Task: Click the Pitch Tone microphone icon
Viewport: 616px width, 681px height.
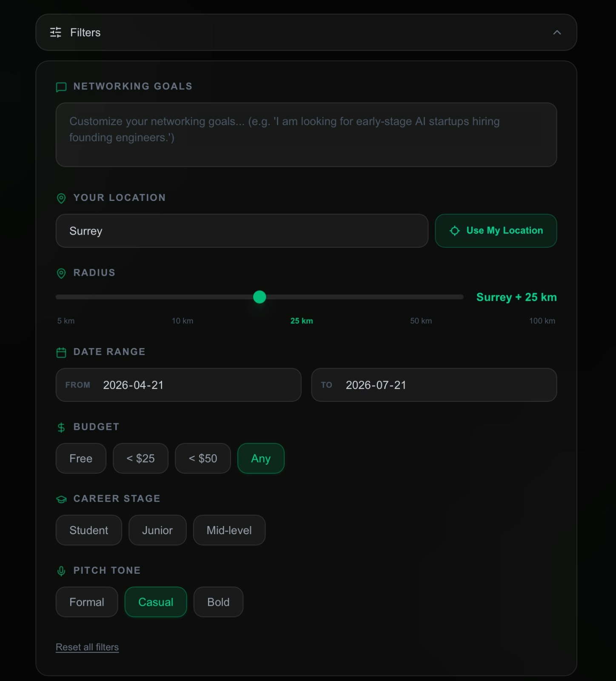Action: pyautogui.click(x=61, y=571)
